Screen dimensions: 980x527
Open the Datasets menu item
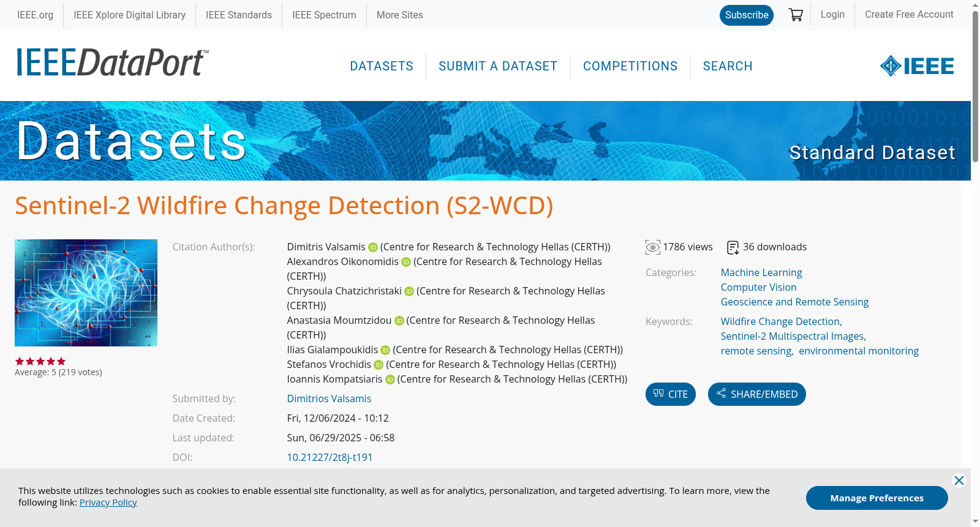pyautogui.click(x=382, y=66)
